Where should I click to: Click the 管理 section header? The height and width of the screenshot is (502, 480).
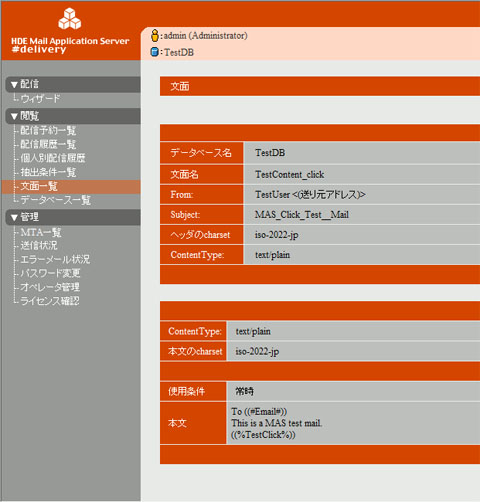tap(73, 217)
